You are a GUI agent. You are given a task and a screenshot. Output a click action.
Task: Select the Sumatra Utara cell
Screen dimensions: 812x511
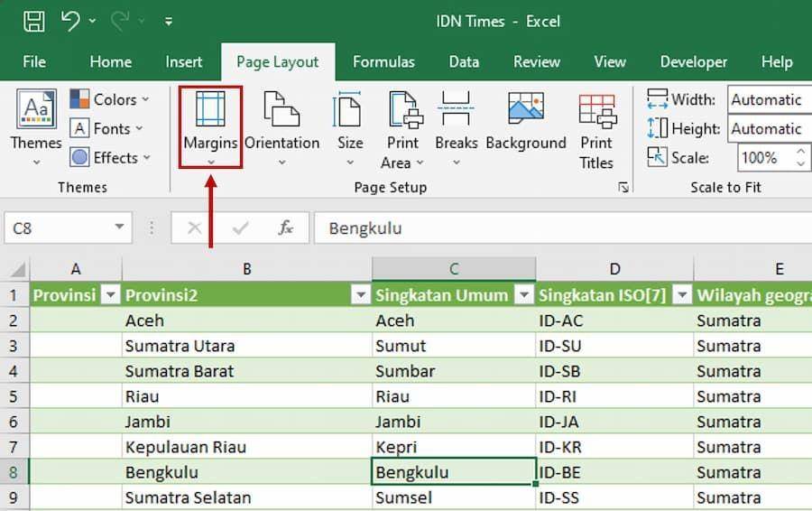tap(247, 346)
